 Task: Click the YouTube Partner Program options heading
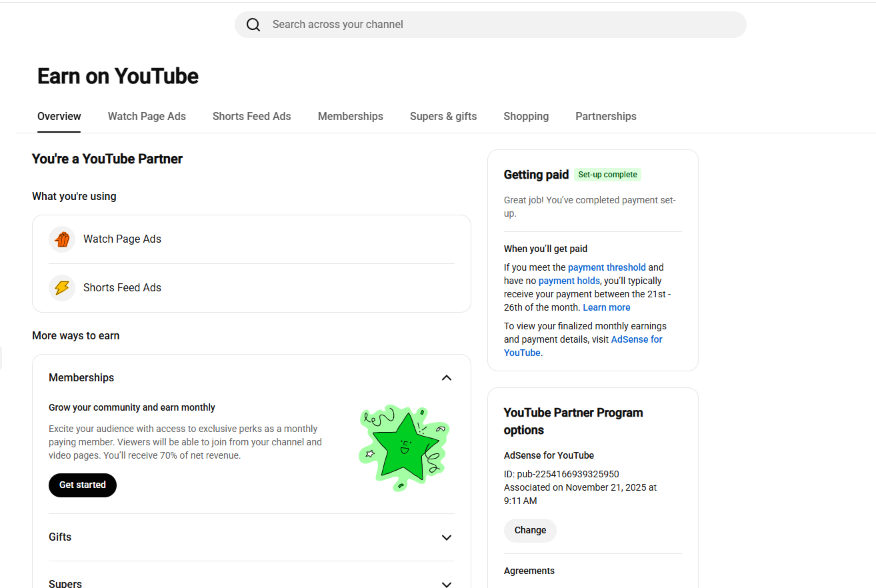573,421
